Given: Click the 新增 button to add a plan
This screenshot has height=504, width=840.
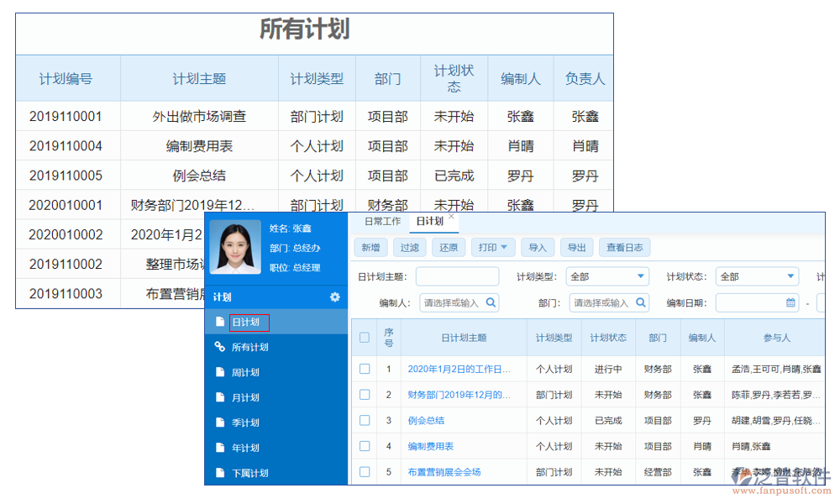Looking at the screenshot, I should (370, 247).
